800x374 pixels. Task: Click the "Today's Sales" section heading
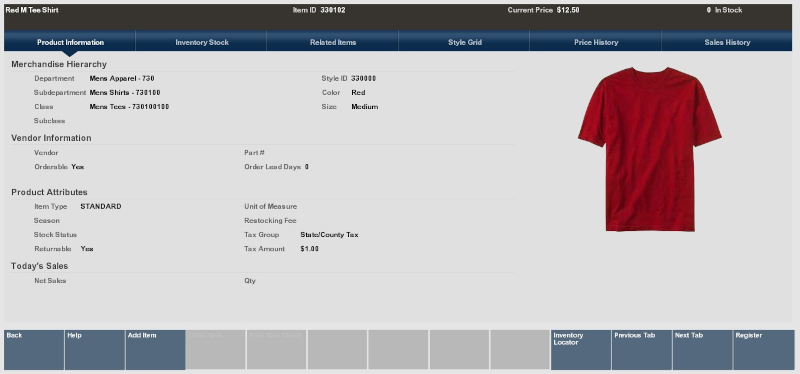(39, 266)
